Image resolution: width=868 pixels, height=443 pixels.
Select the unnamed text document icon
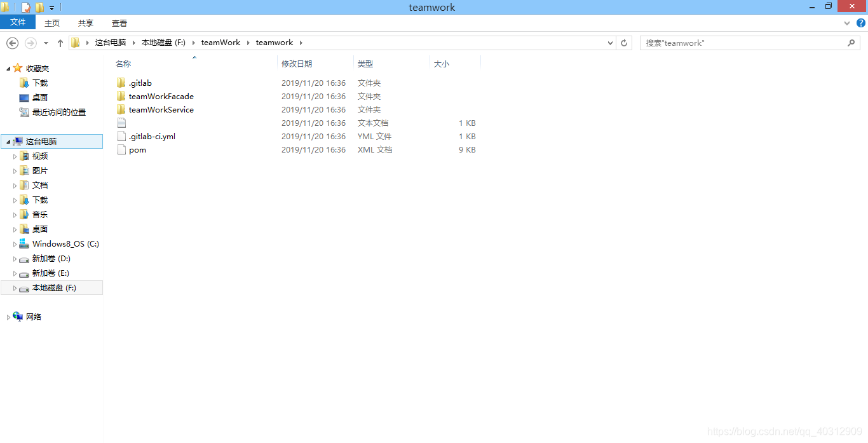pos(121,123)
